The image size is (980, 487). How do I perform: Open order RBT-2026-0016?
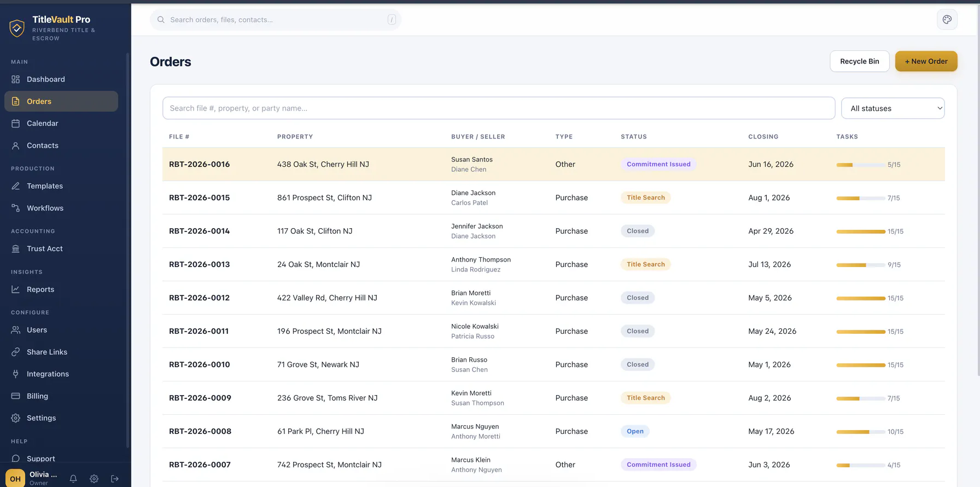[200, 164]
